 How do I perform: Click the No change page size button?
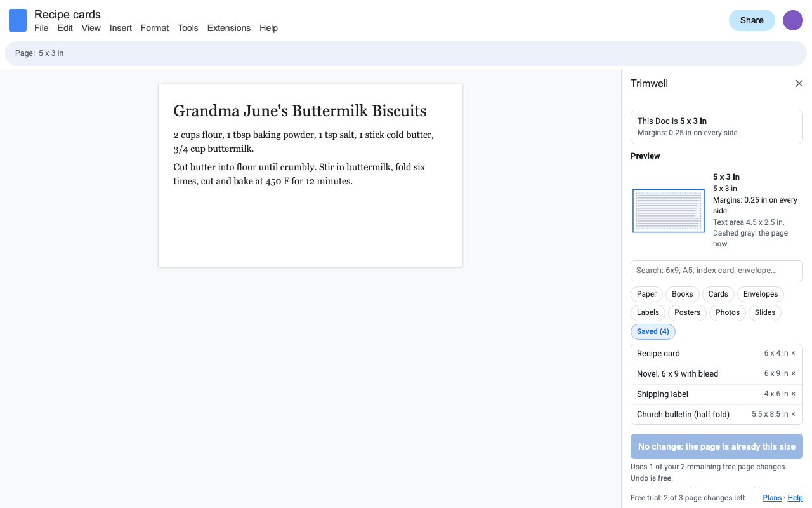717,446
